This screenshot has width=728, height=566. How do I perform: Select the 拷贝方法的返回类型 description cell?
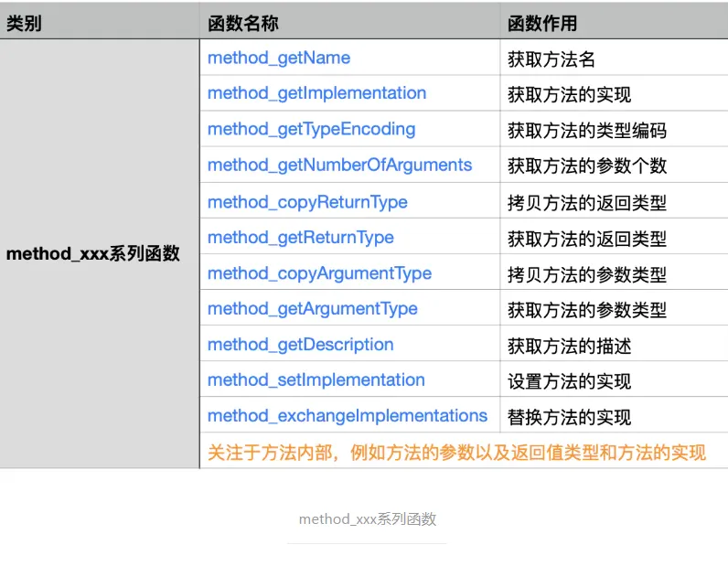(x=615, y=200)
